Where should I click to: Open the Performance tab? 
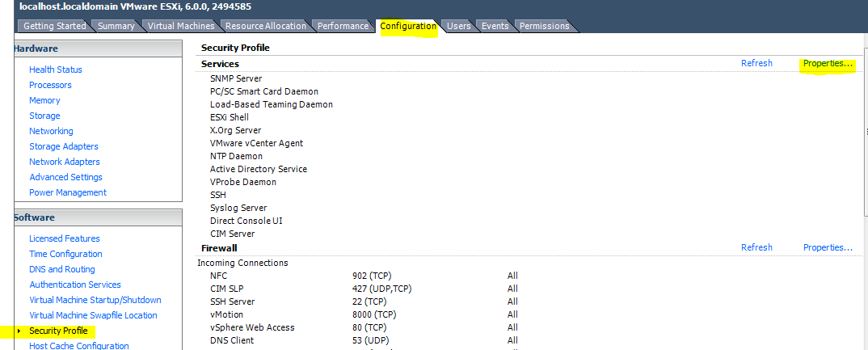point(343,26)
